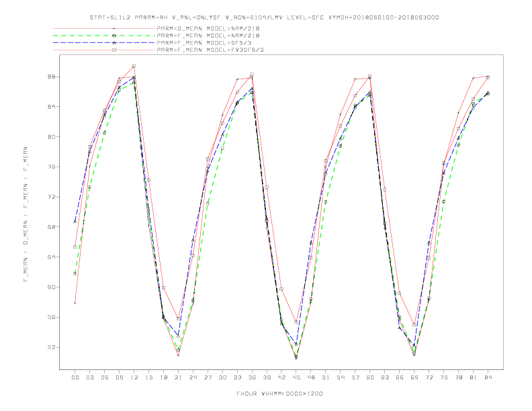Click the chart title starting with STAT=SL1L2
532x411 pixels.
(264, 17)
